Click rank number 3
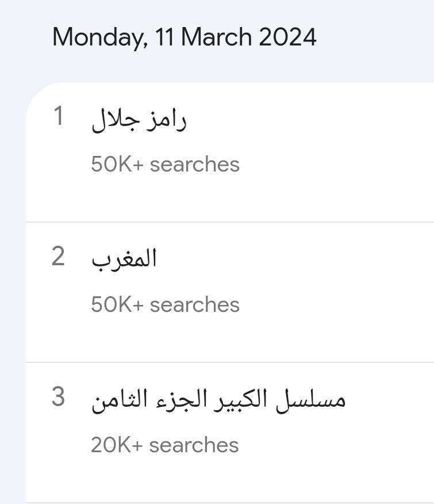Screen dimensions: 434x504 coord(58,397)
